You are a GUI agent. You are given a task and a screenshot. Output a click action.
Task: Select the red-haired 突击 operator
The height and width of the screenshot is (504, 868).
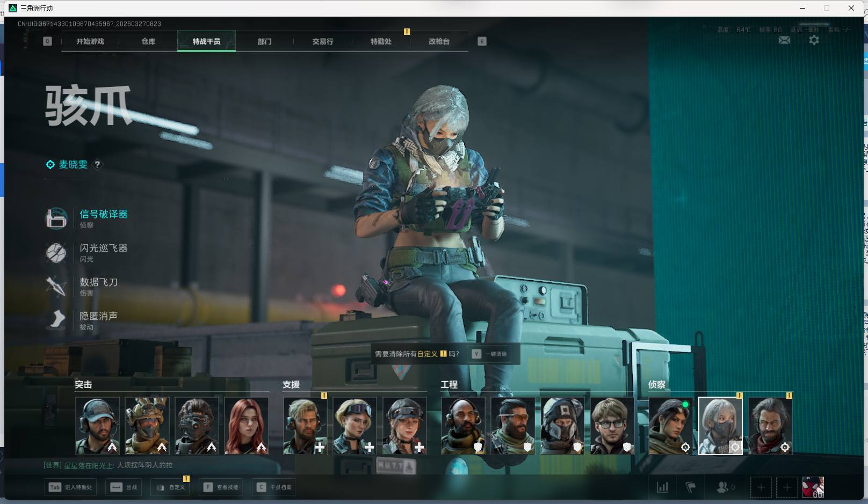(247, 426)
